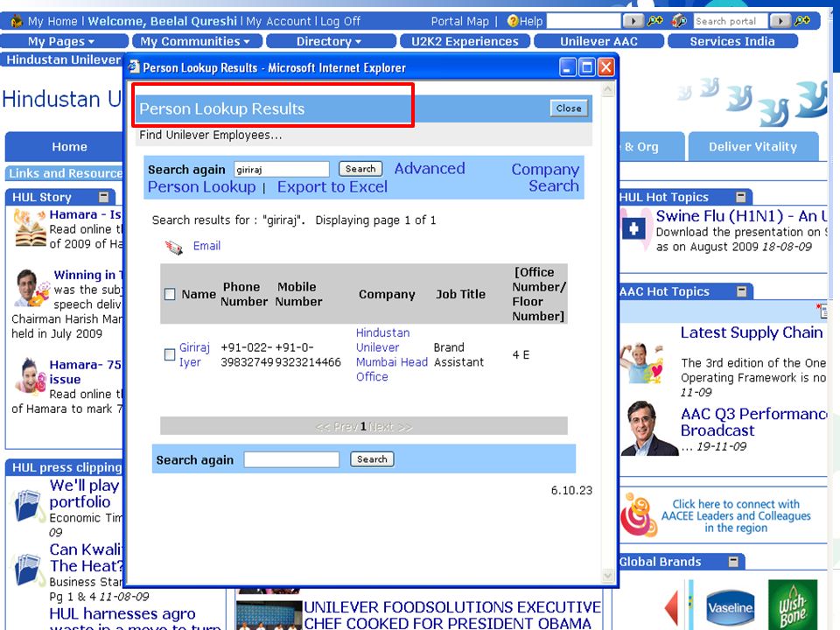The image size is (840, 630).
Task: Click the first search box beside Help
Action: point(584,21)
